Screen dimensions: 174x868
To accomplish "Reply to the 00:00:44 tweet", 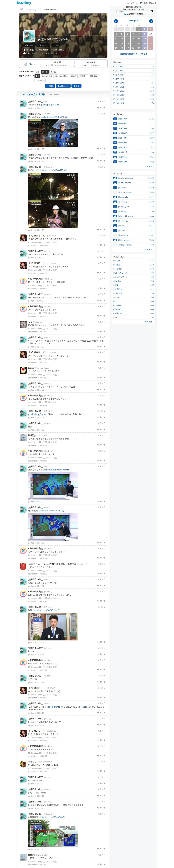I will (x=98, y=108).
